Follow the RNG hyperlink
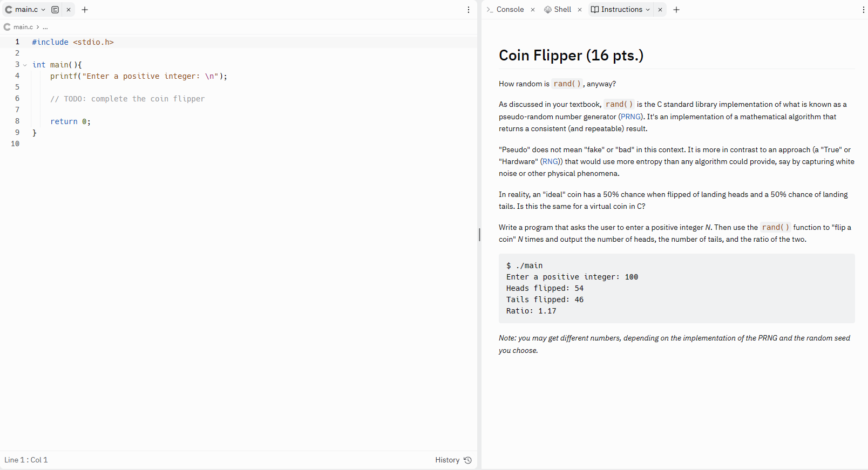The width and height of the screenshot is (868, 470). pos(551,161)
